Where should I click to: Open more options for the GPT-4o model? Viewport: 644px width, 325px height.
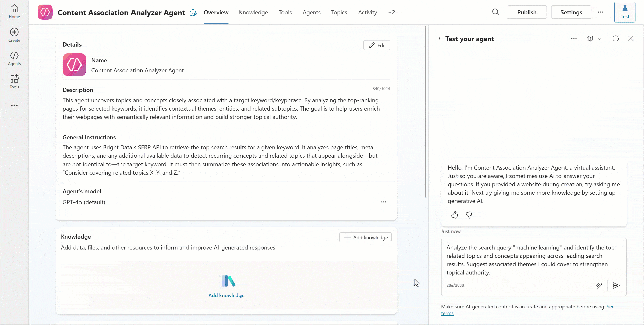click(383, 202)
